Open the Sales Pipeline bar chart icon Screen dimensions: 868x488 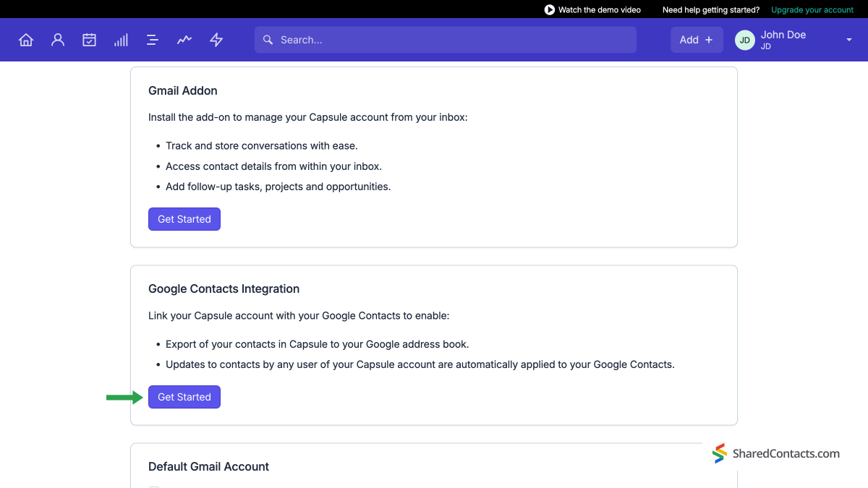(121, 40)
